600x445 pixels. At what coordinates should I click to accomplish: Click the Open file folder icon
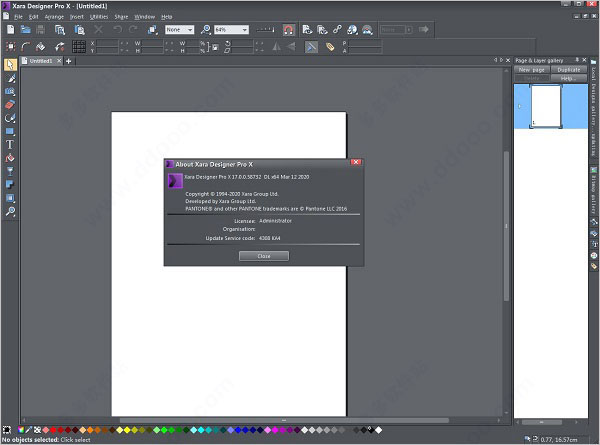25,29
